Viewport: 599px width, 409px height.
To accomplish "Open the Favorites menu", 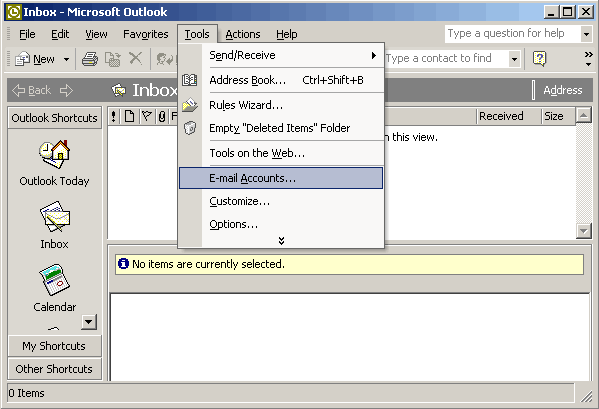I will pos(146,34).
